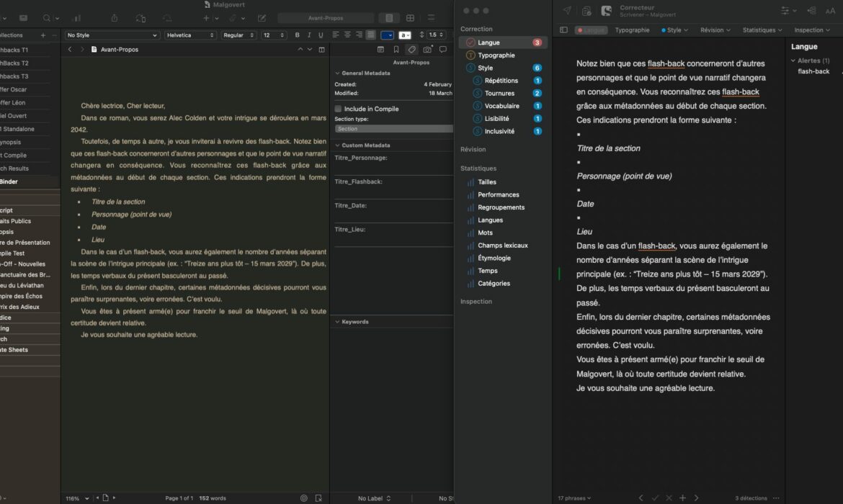
Task: Select the Typographie tab in Correcteur
Action: pyautogui.click(x=632, y=30)
